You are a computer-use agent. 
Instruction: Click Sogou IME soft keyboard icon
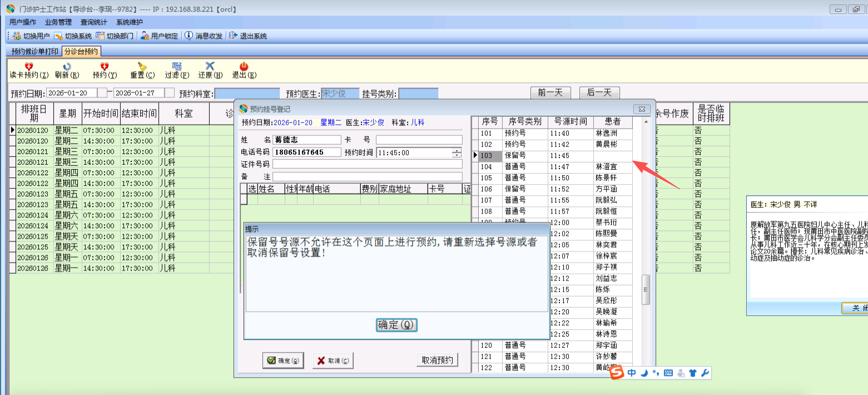(x=668, y=373)
